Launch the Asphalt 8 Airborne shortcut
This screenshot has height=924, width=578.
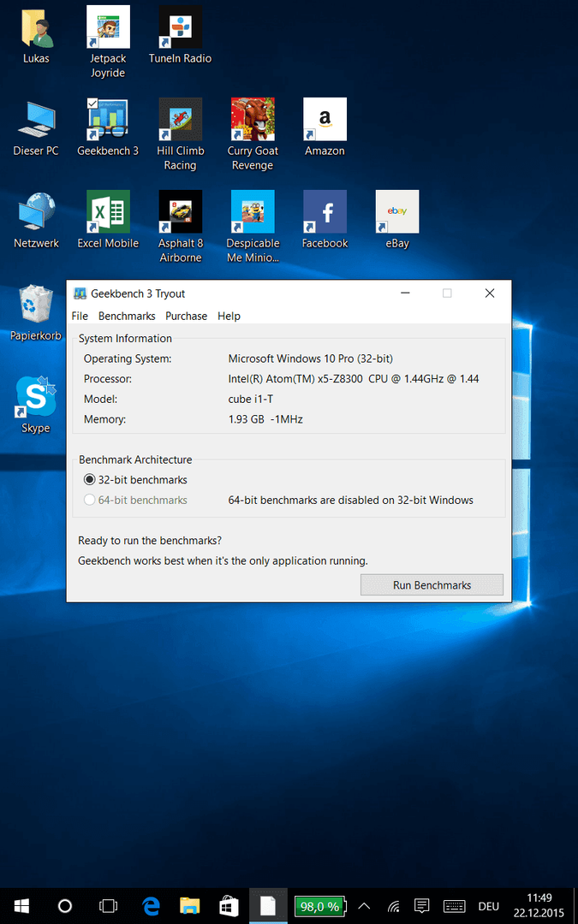click(181, 211)
